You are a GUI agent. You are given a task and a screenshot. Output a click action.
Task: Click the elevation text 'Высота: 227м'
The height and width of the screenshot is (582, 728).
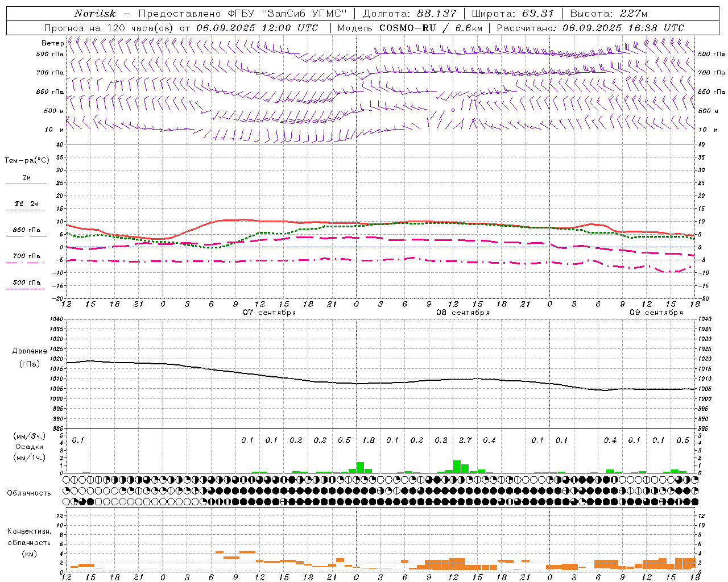click(609, 14)
